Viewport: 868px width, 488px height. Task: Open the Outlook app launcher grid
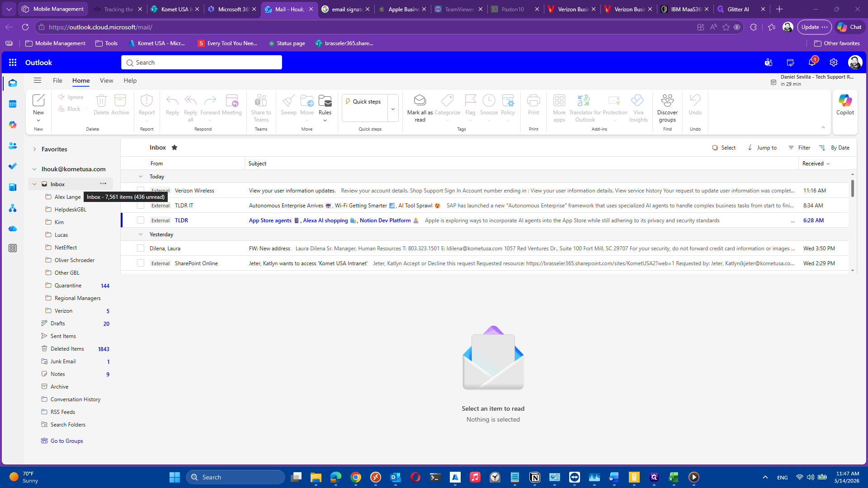(x=13, y=62)
